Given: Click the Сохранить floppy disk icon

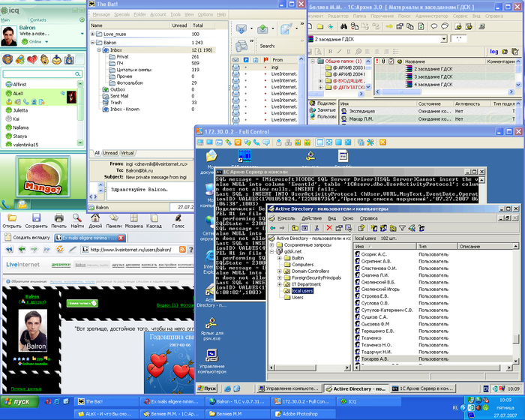Looking at the screenshot, I should pyautogui.click(x=36, y=218).
